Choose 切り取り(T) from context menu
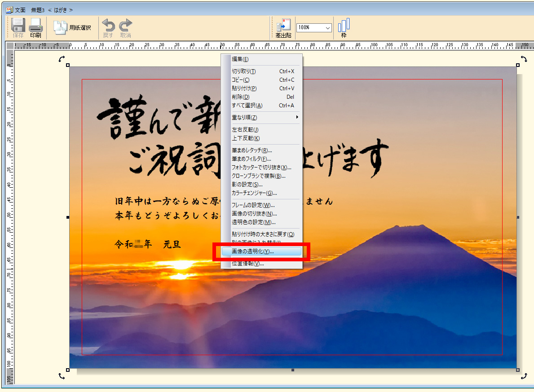Image resolution: width=534 pixels, height=392 pixels. [x=261, y=71]
